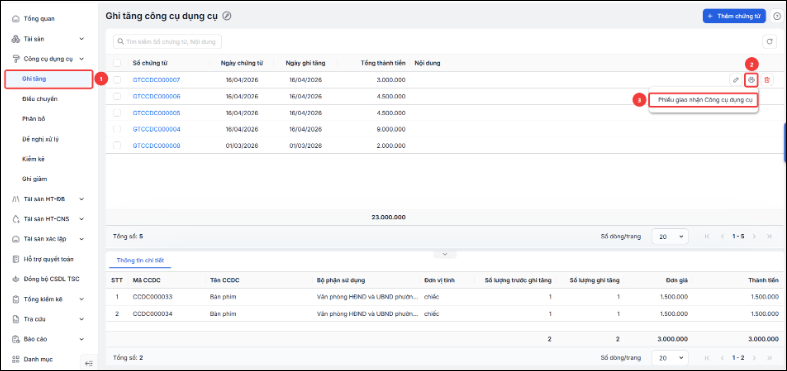
Task: Click the Đồng bộ CSDL TSC icon
Action: 15,279
